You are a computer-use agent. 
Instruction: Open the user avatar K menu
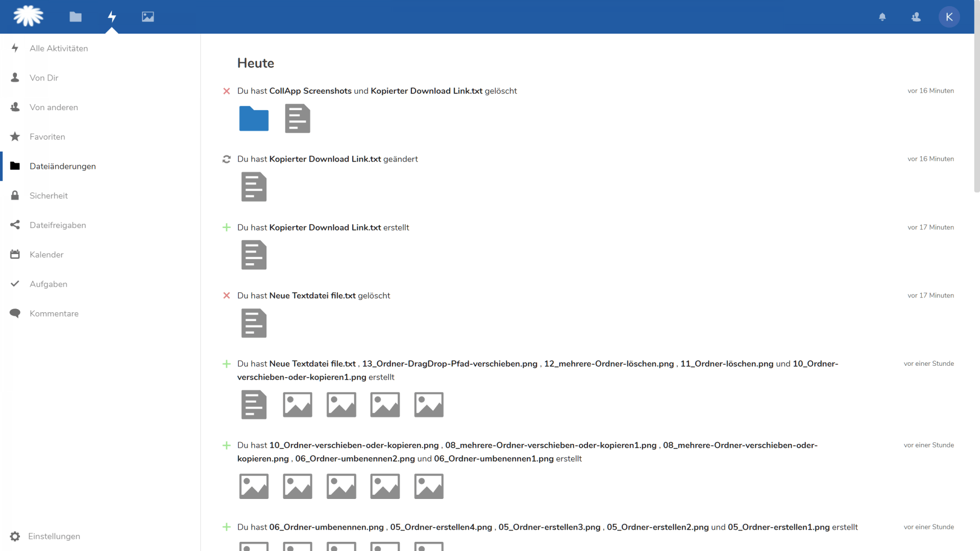point(949,17)
